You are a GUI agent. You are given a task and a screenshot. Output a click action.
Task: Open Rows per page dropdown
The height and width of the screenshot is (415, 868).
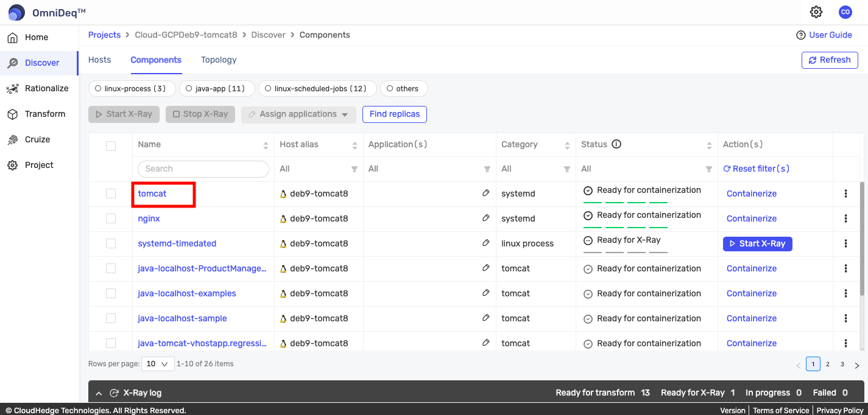[158, 364]
